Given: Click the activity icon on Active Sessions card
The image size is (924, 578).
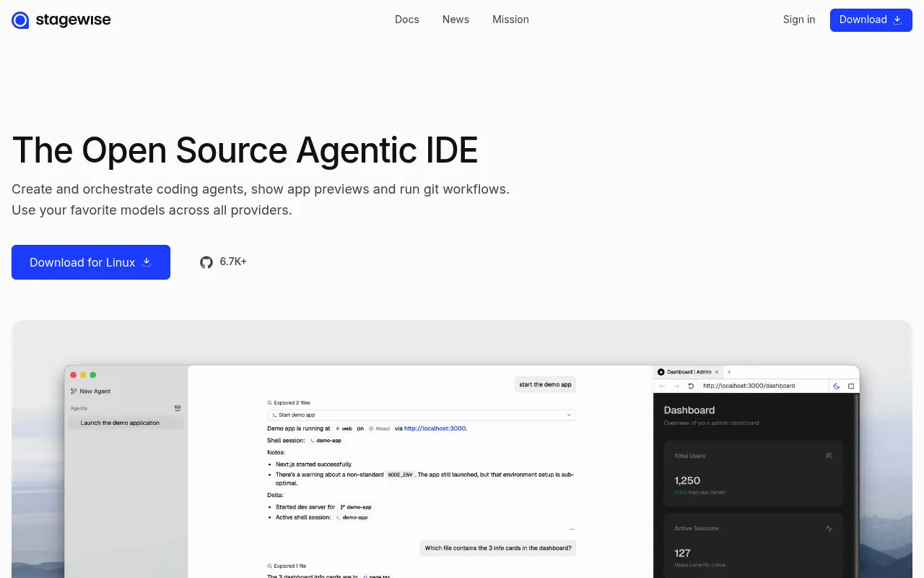Looking at the screenshot, I should point(829,528).
